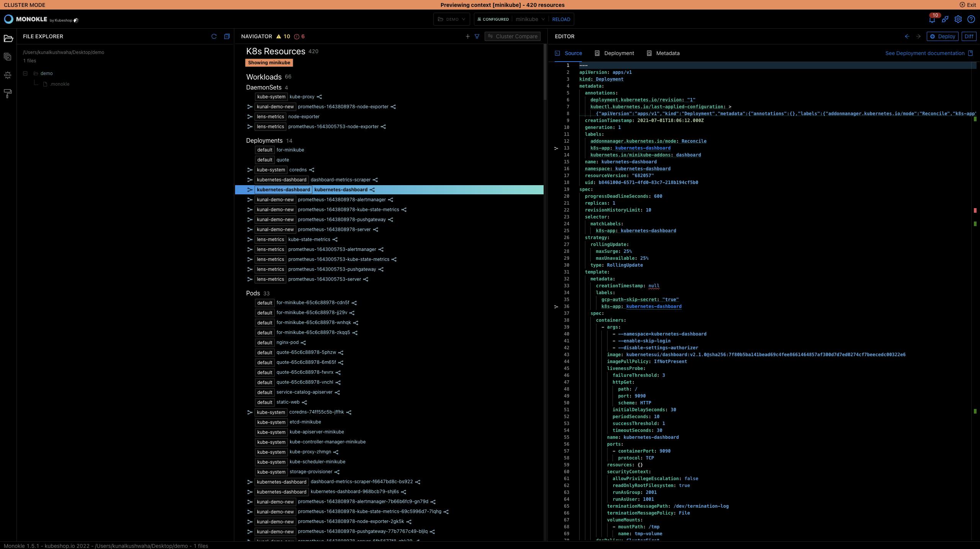Click the Navigator vertical scrollbar
Screen dimensions: 980x549
(545, 73)
